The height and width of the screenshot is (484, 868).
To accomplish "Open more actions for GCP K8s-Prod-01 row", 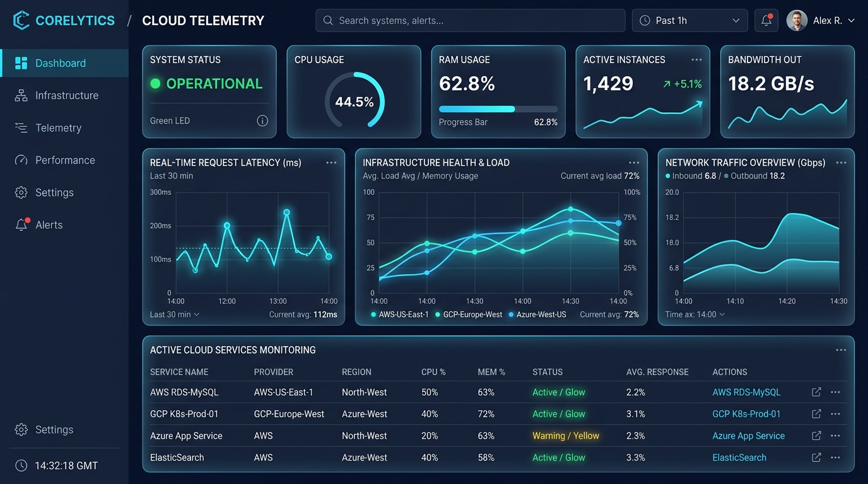I will (x=836, y=414).
